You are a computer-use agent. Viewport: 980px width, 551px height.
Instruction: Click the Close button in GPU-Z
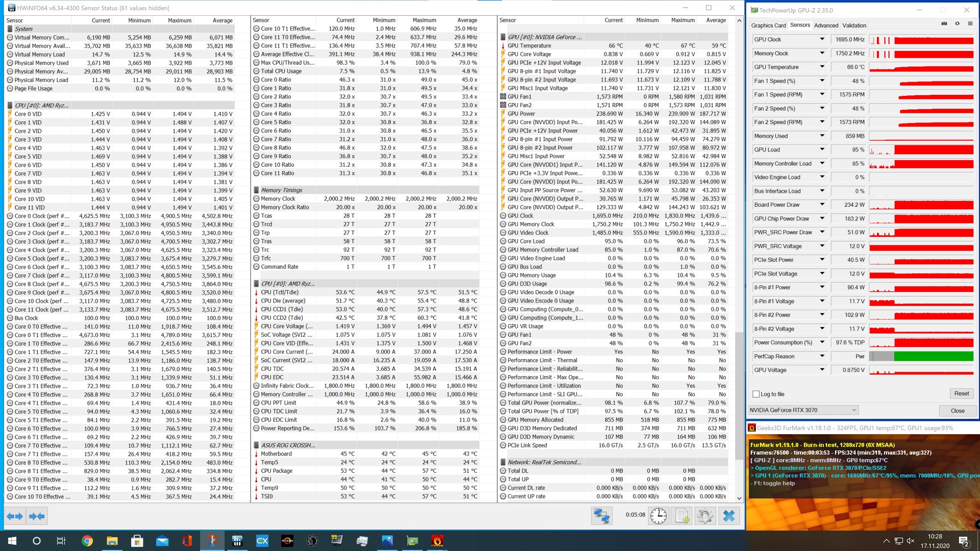[958, 411]
